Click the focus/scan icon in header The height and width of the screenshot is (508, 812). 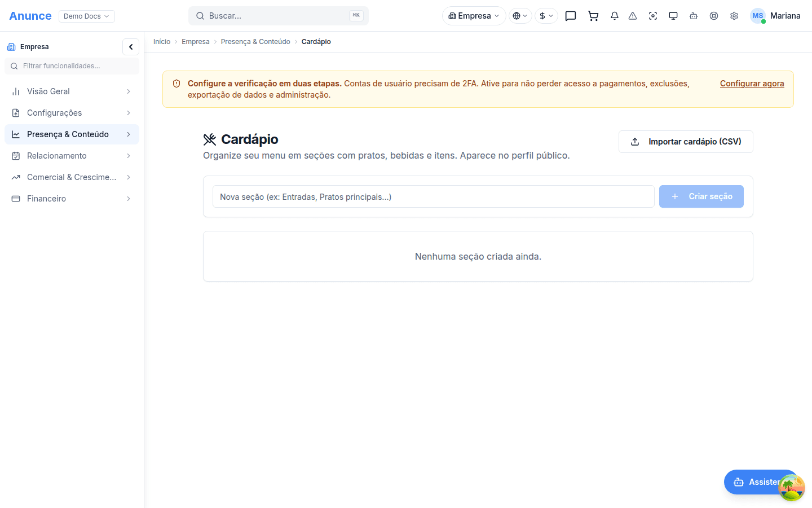point(653,16)
